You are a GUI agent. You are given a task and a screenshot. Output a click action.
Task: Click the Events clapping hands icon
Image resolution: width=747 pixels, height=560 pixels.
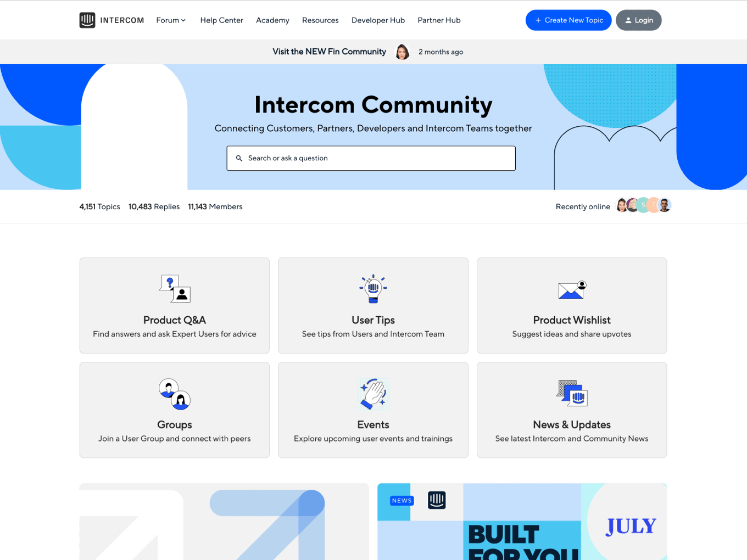[373, 393]
